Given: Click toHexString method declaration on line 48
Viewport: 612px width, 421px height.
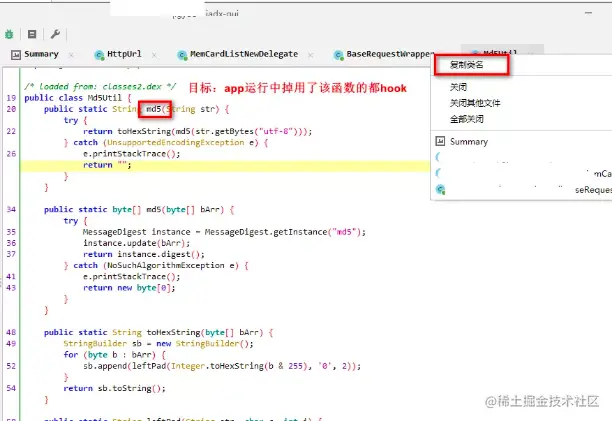Looking at the screenshot, I should (173, 332).
